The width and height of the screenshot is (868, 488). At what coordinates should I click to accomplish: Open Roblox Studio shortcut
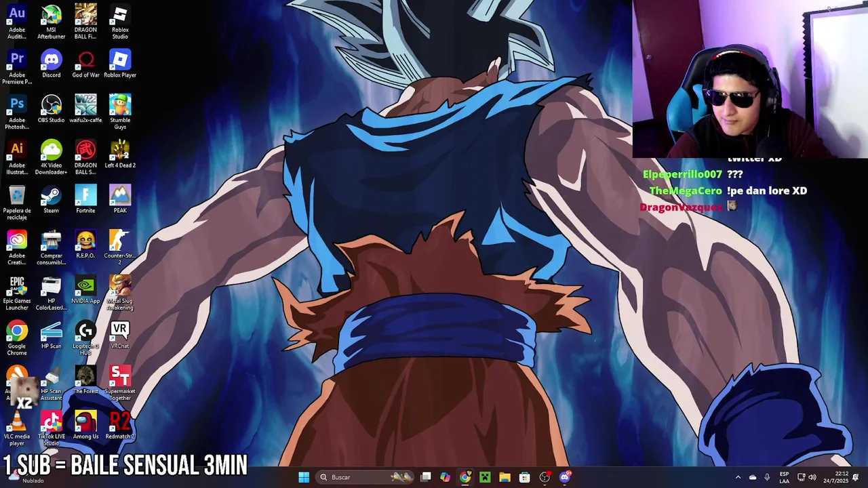point(120,22)
